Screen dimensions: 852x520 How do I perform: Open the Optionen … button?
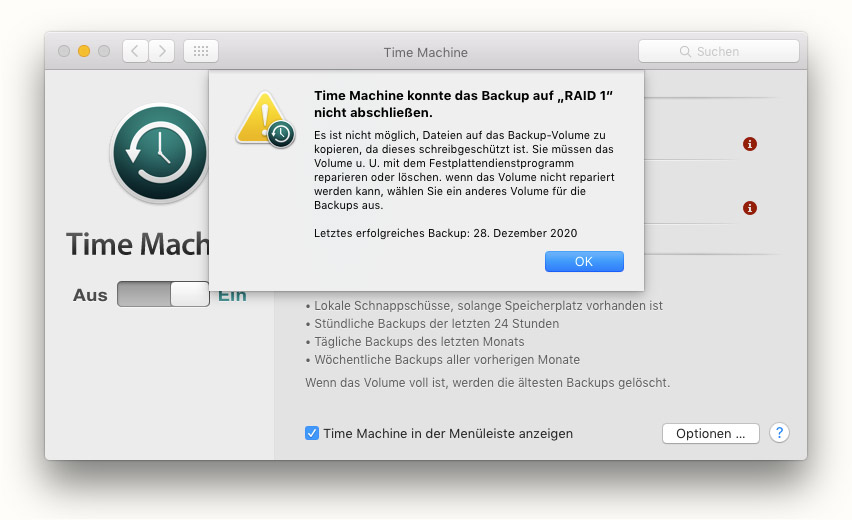(x=710, y=434)
